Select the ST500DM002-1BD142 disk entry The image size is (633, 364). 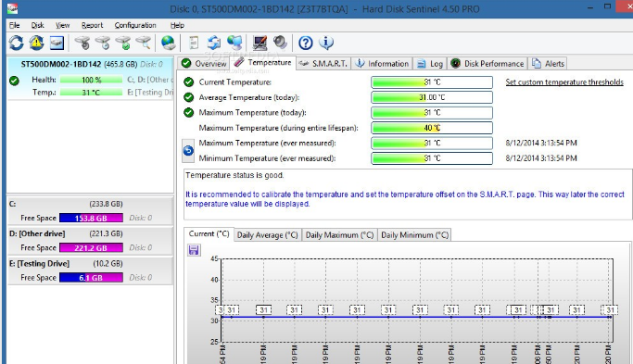click(91, 79)
